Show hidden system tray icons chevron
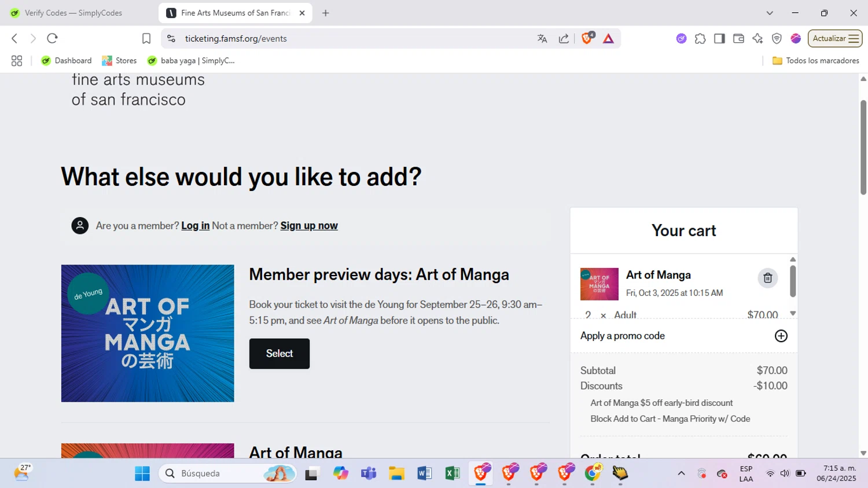The width and height of the screenshot is (868, 488). coord(681,474)
